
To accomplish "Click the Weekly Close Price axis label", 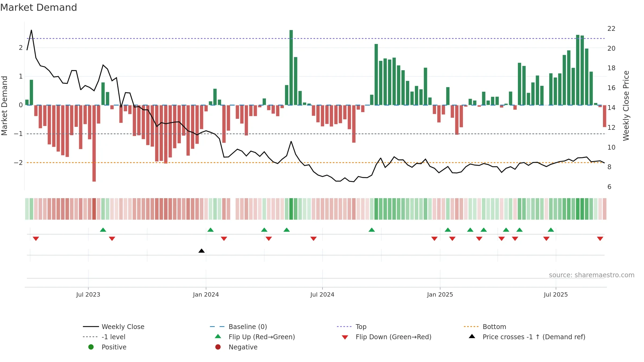I will coord(626,106).
